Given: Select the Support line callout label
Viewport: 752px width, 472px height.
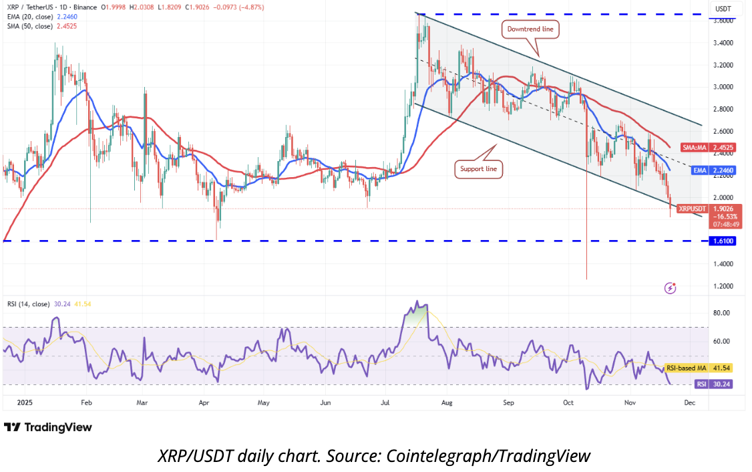Looking at the screenshot, I should (480, 168).
